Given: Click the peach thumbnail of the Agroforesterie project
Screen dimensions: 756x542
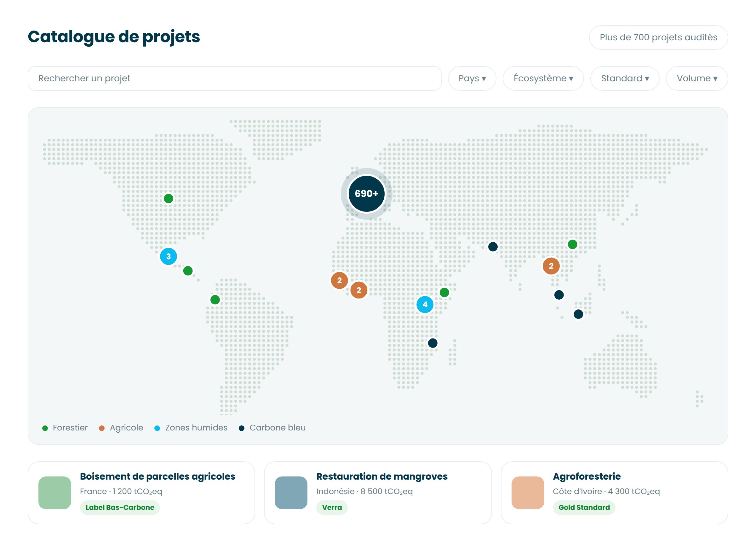Looking at the screenshot, I should coord(528,493).
